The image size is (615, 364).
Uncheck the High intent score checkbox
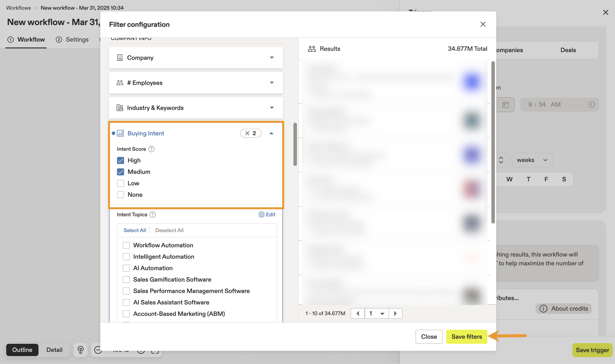[121, 160]
